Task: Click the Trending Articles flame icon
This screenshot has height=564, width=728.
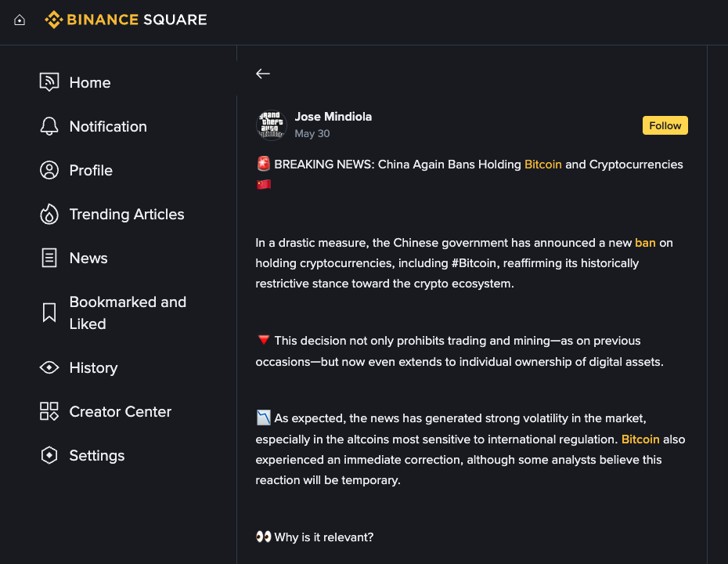Action: [x=49, y=214]
